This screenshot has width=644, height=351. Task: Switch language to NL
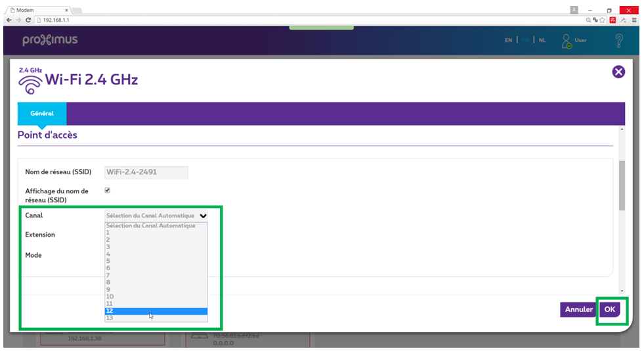(542, 41)
